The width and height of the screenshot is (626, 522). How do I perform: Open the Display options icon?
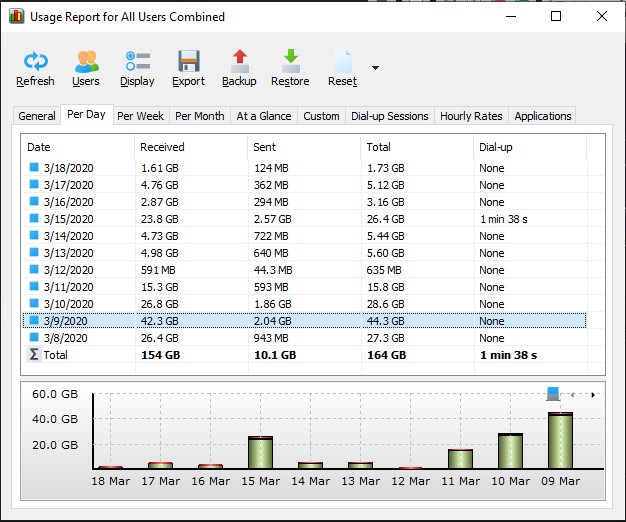tap(138, 61)
